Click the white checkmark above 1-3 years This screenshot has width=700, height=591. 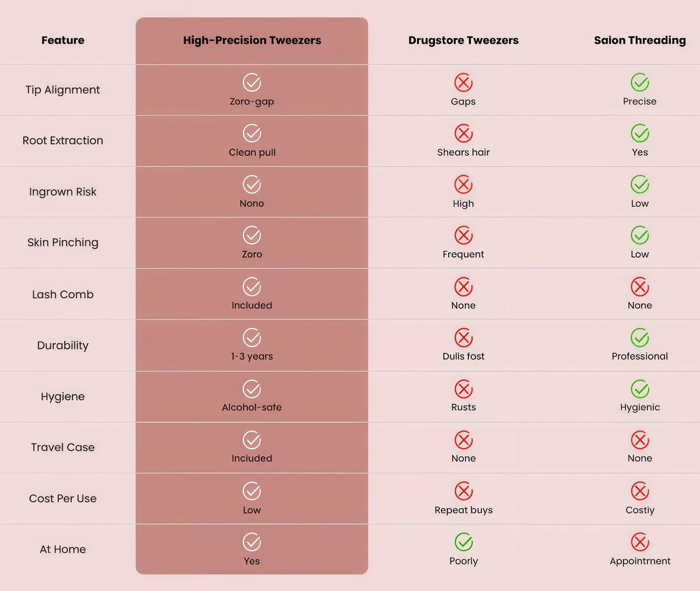point(252,337)
